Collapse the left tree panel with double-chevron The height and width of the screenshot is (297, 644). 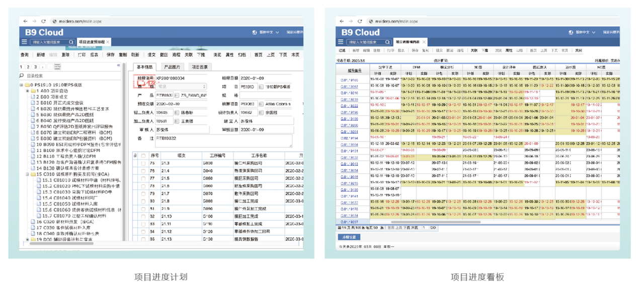click(x=119, y=66)
